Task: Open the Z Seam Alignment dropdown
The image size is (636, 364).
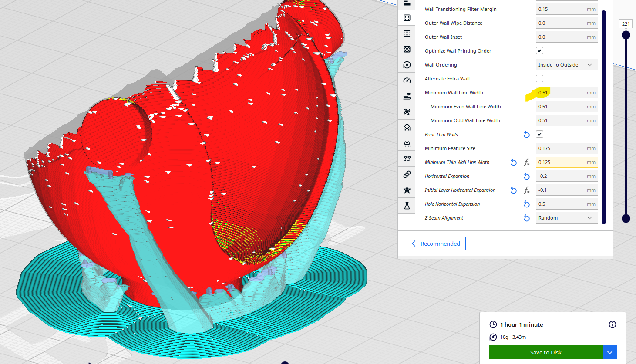Action: pos(566,217)
